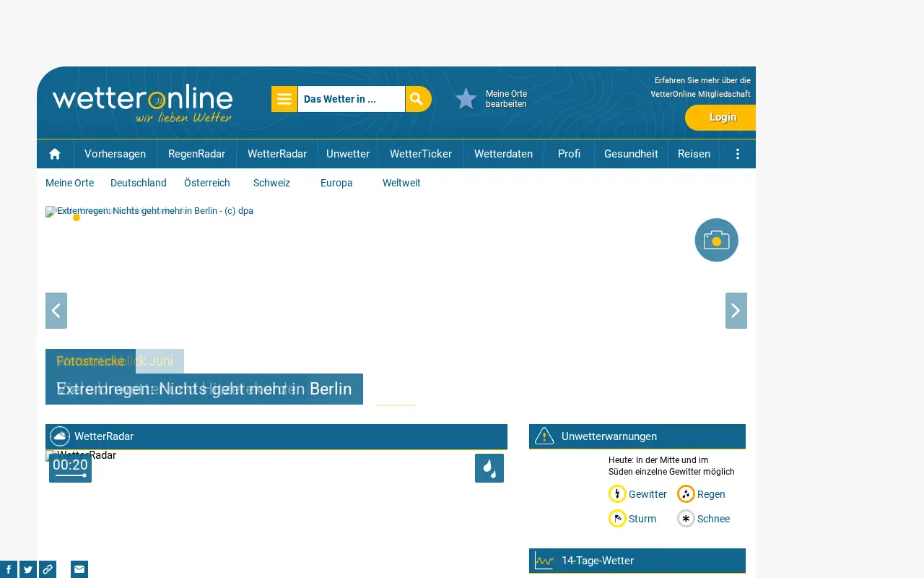
Task: Select the Europa region link
Action: click(x=336, y=183)
